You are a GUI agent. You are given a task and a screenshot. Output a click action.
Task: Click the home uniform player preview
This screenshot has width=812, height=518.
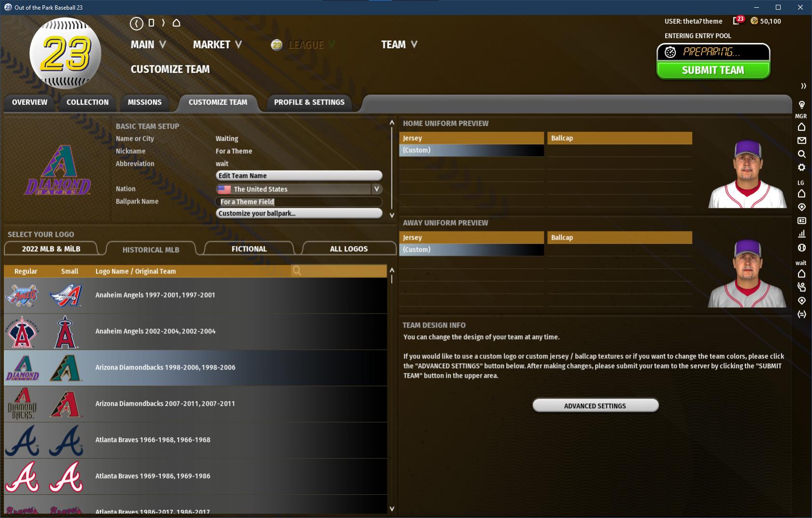[x=747, y=174]
